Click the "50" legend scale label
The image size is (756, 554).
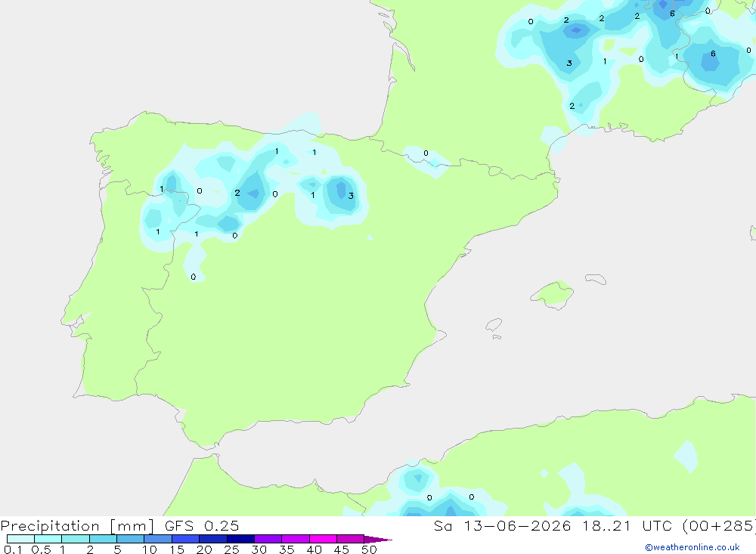click(369, 549)
